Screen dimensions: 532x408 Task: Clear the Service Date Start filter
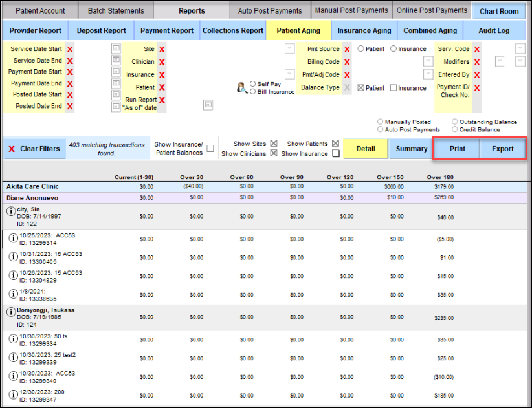[x=69, y=49]
